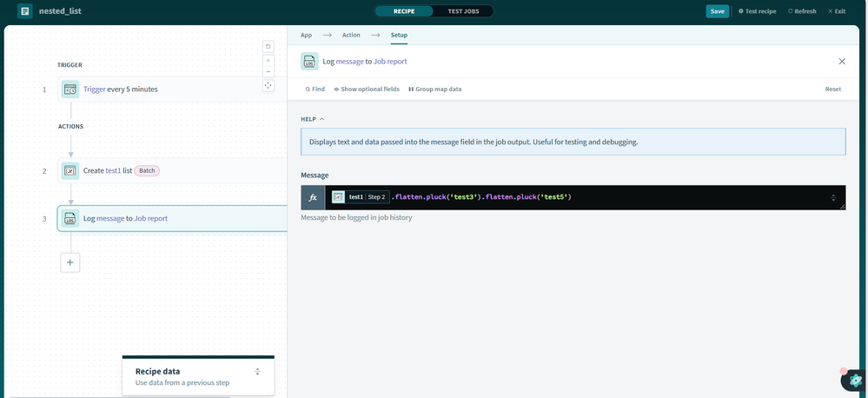Click Group map data
This screenshot has height=398, width=868.
(434, 90)
